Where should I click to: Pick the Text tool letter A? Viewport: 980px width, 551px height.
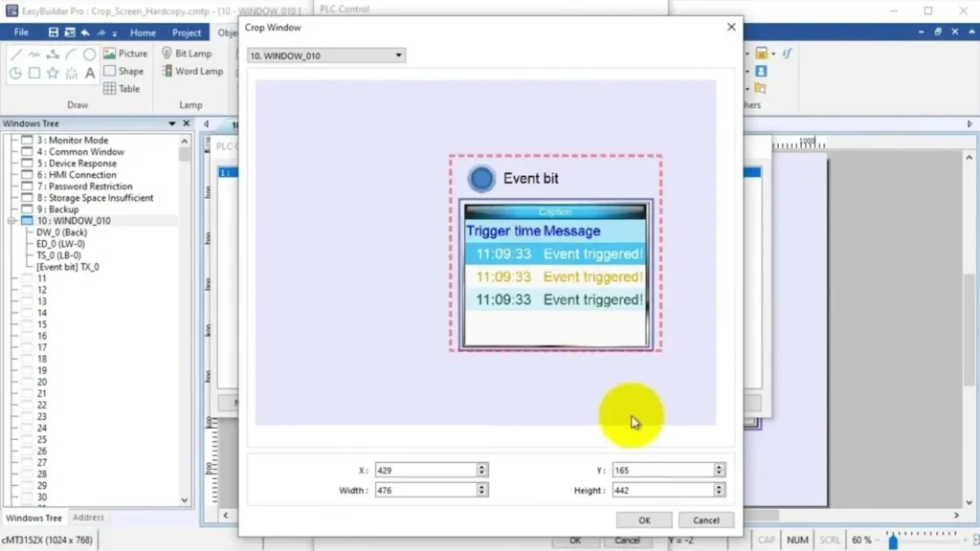(89, 73)
